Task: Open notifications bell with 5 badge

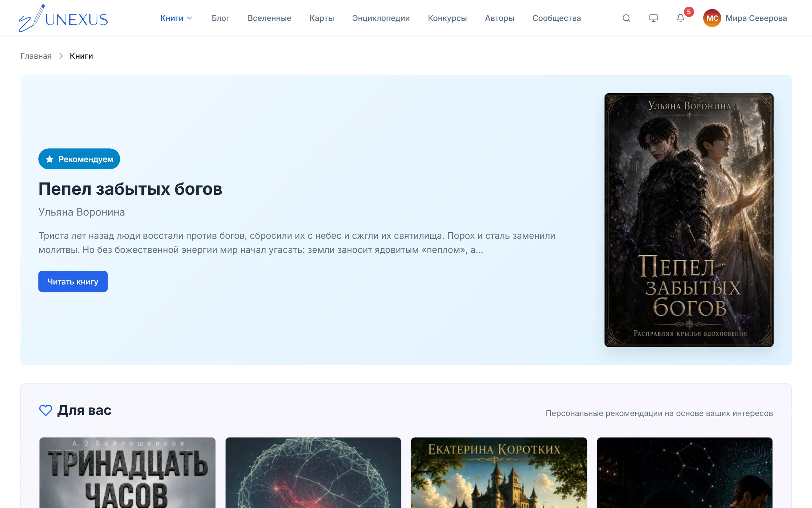Action: 680,18
